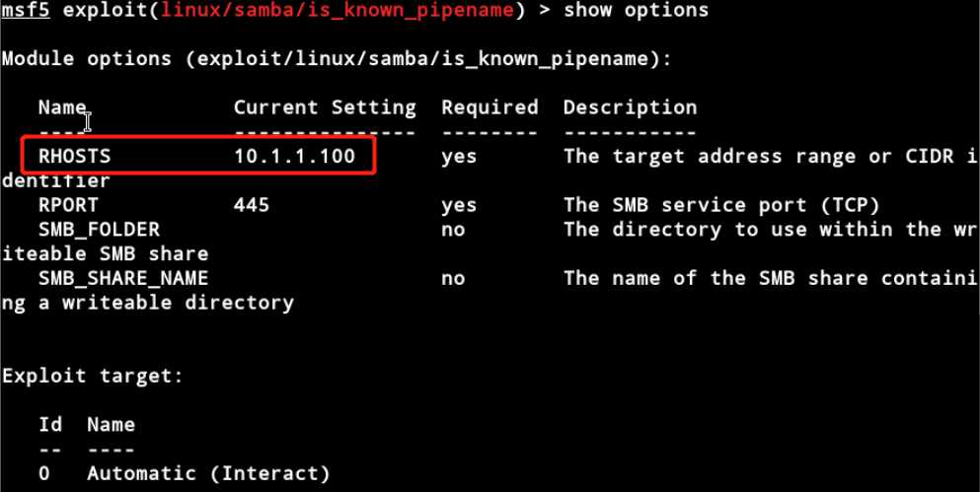Click the 'Id' column header
This screenshot has width=980, height=492.
click(x=50, y=425)
